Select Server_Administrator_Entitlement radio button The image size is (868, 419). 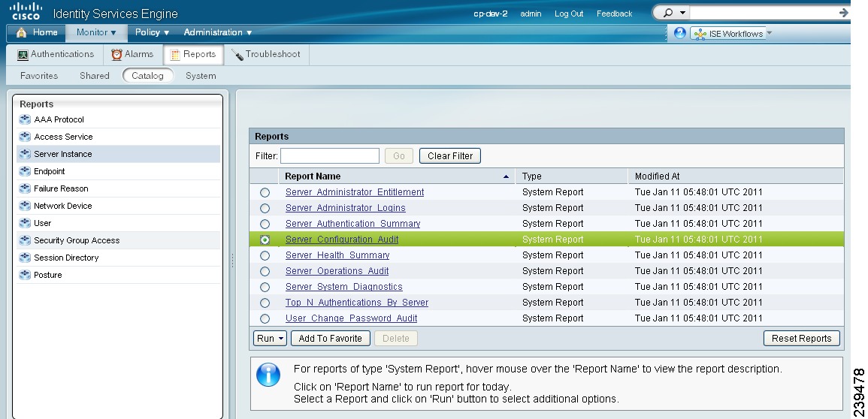(265, 192)
